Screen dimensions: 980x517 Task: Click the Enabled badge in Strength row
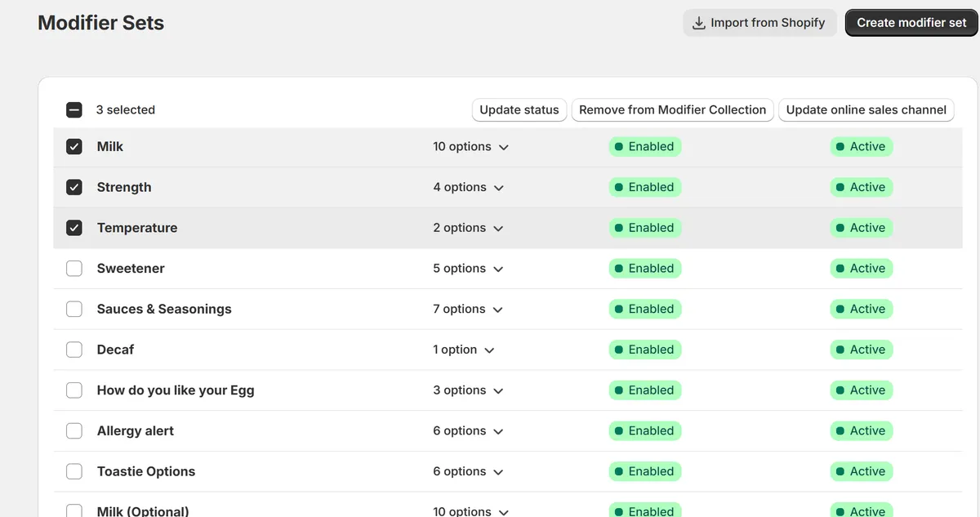point(645,187)
